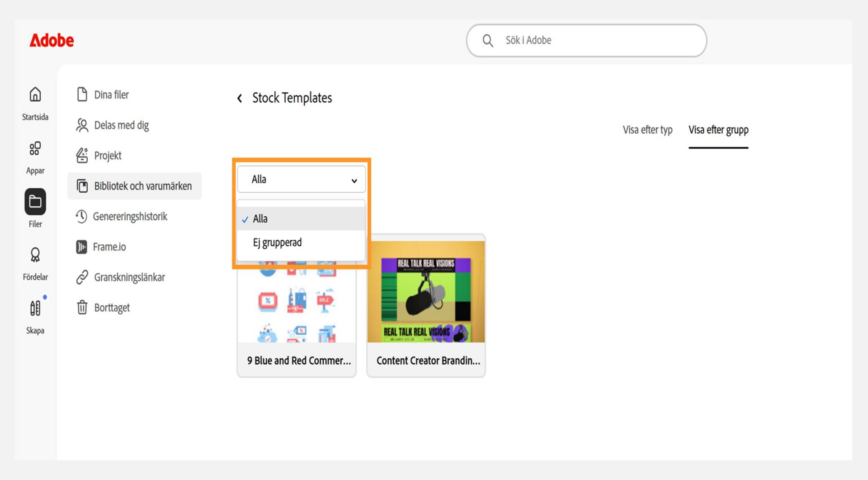The width and height of the screenshot is (868, 480).
Task: Expand the Alla group dropdown
Action: pos(302,179)
